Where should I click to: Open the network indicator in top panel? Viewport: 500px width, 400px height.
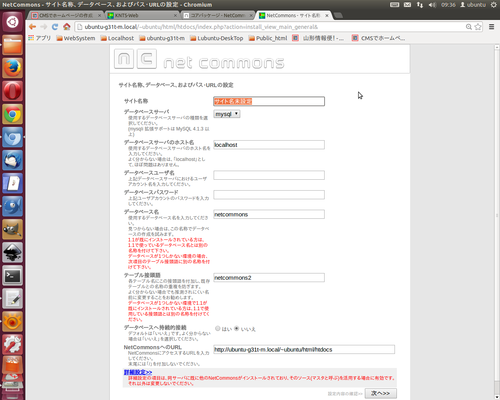click(420, 5)
